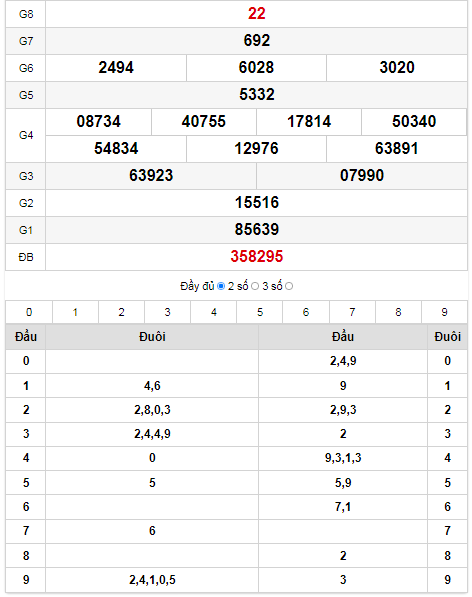Click the special prize number 358295

tap(257, 257)
